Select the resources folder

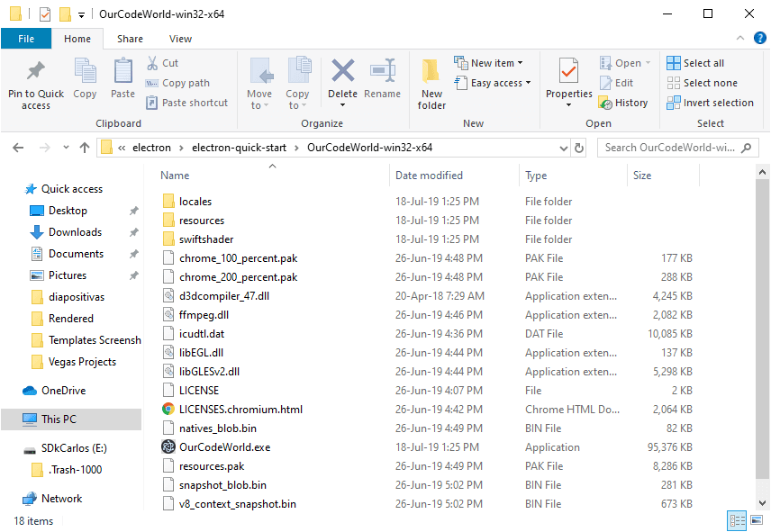coord(202,221)
